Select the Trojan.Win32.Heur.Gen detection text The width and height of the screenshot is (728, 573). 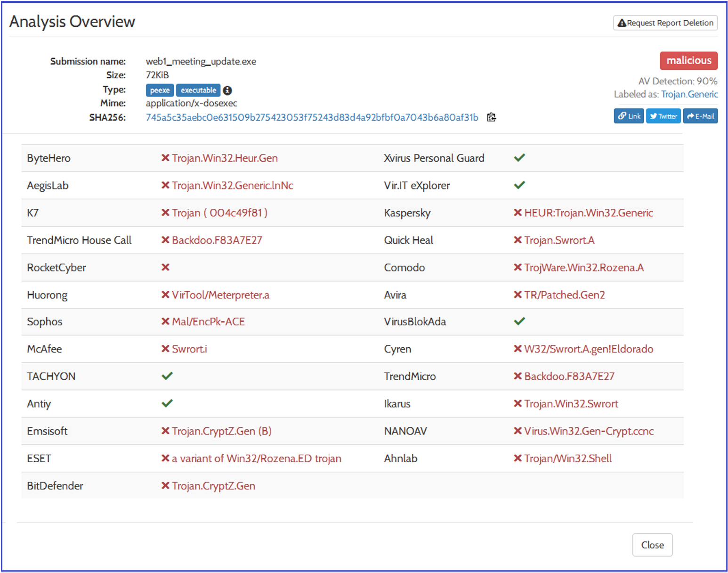[x=225, y=158]
